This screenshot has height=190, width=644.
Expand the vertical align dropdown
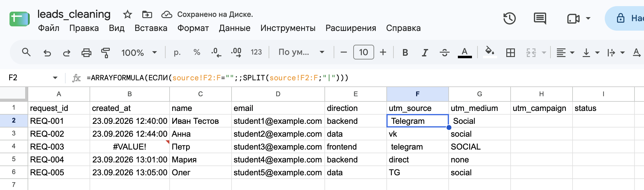597,53
